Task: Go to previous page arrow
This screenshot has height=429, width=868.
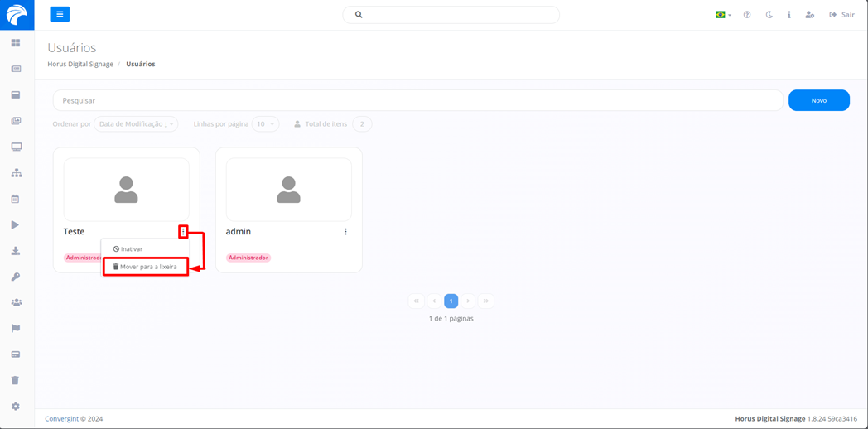Action: 434,301
